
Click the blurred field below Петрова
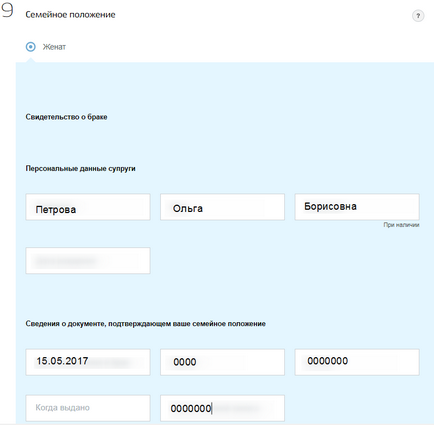point(88,261)
